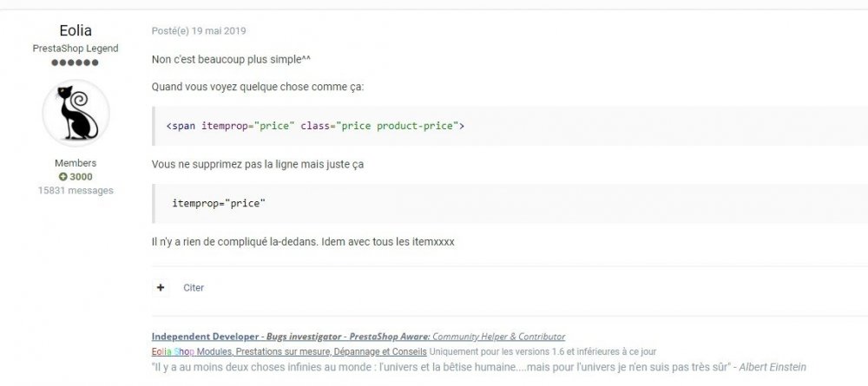Click the plus multi-quote button
The width and height of the screenshot is (868, 386).
161,287
